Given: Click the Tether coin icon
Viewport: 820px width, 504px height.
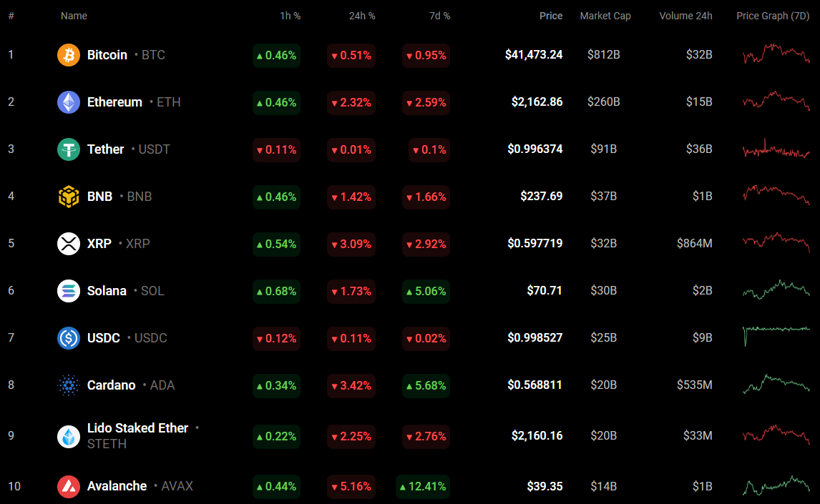Looking at the screenshot, I should (x=69, y=149).
